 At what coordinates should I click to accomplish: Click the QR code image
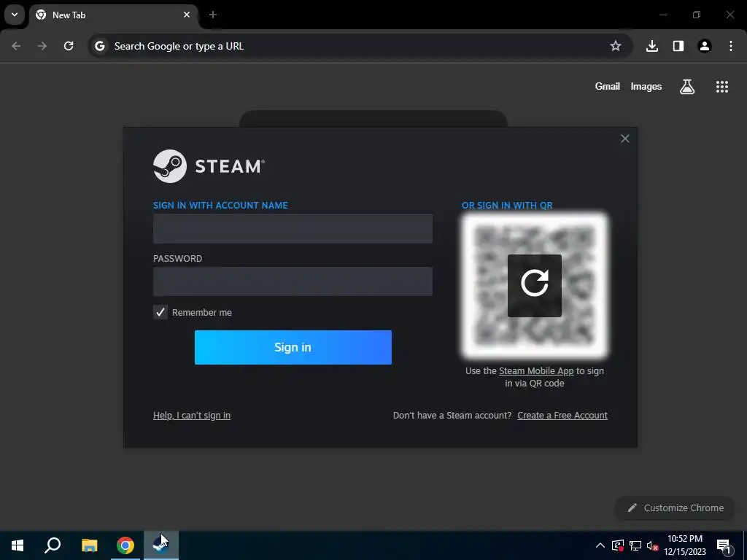point(535,285)
